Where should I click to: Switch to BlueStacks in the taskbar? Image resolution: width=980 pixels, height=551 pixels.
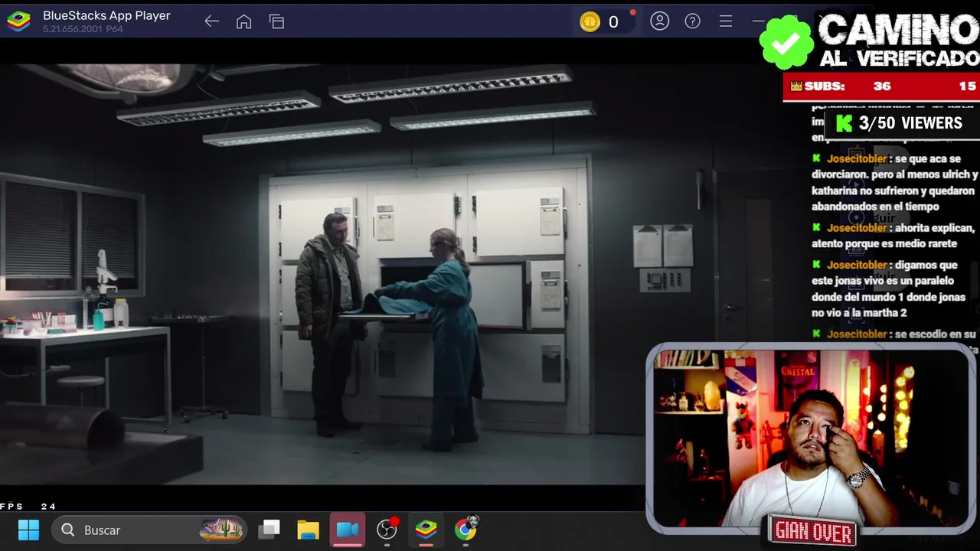[426, 530]
